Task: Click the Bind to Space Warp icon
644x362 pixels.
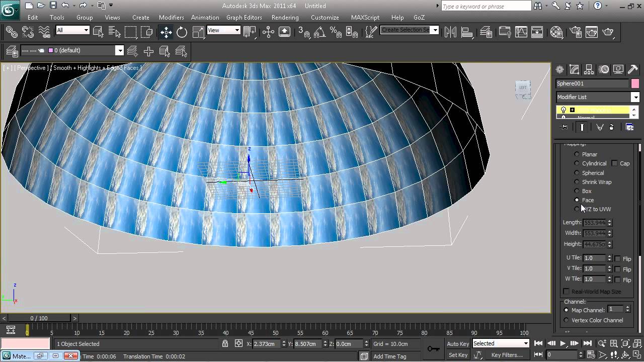Action: (45, 32)
